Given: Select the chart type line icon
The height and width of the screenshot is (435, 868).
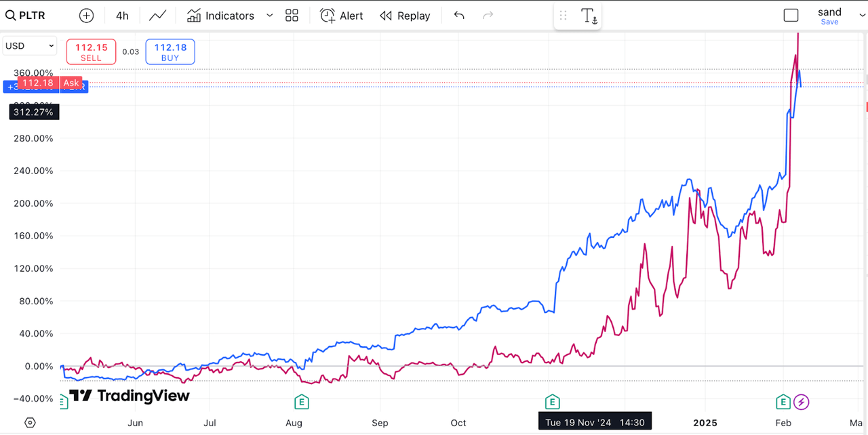Looking at the screenshot, I should 157,15.
